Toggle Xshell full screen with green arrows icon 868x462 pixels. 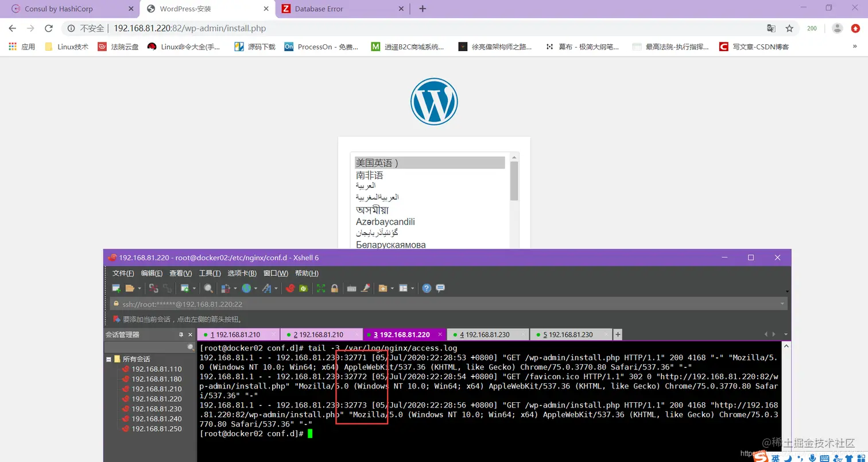(x=321, y=288)
